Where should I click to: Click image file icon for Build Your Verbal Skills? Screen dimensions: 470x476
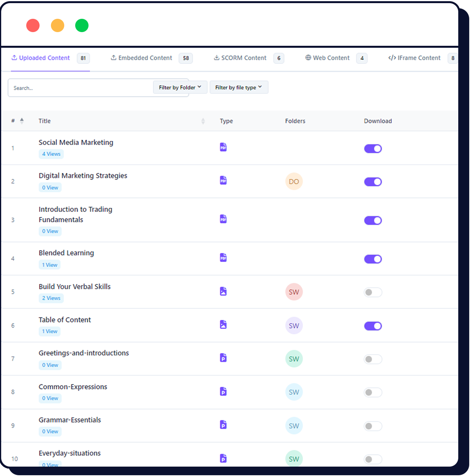(x=223, y=291)
